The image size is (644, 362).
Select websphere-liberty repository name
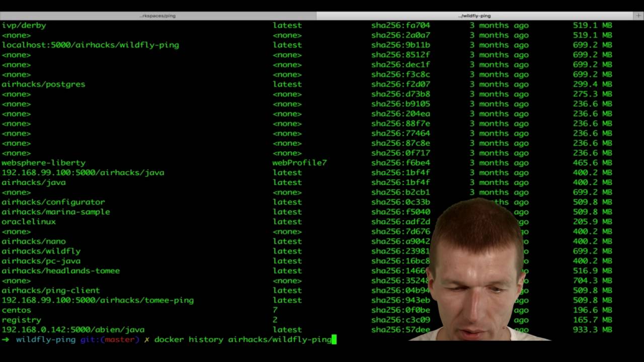(x=43, y=162)
